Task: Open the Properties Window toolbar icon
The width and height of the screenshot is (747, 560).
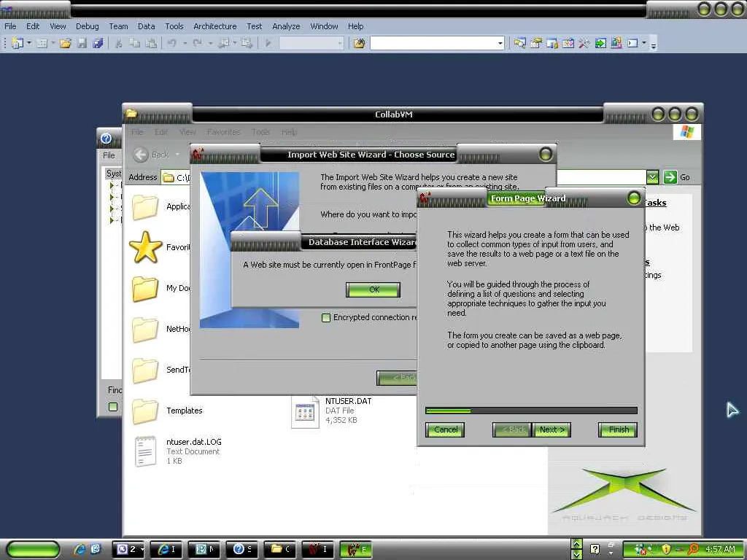Action: point(536,43)
